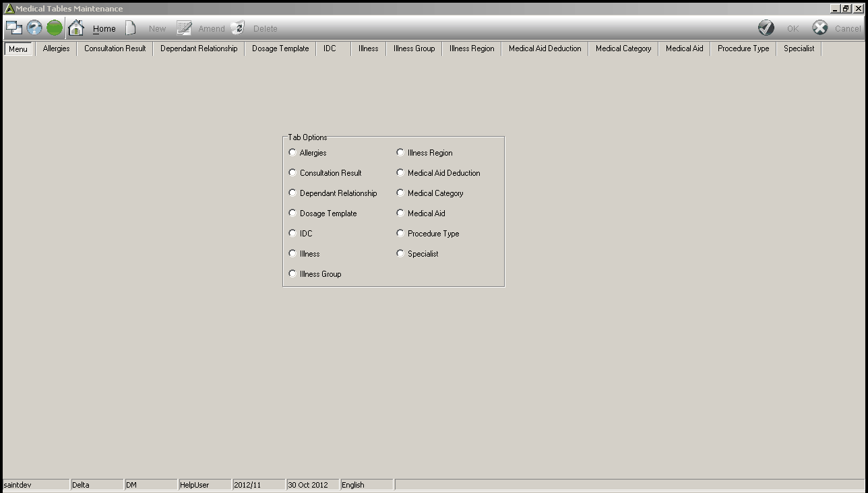The width and height of the screenshot is (868, 493).
Task: Select the Illness Group radio option
Action: (292, 273)
